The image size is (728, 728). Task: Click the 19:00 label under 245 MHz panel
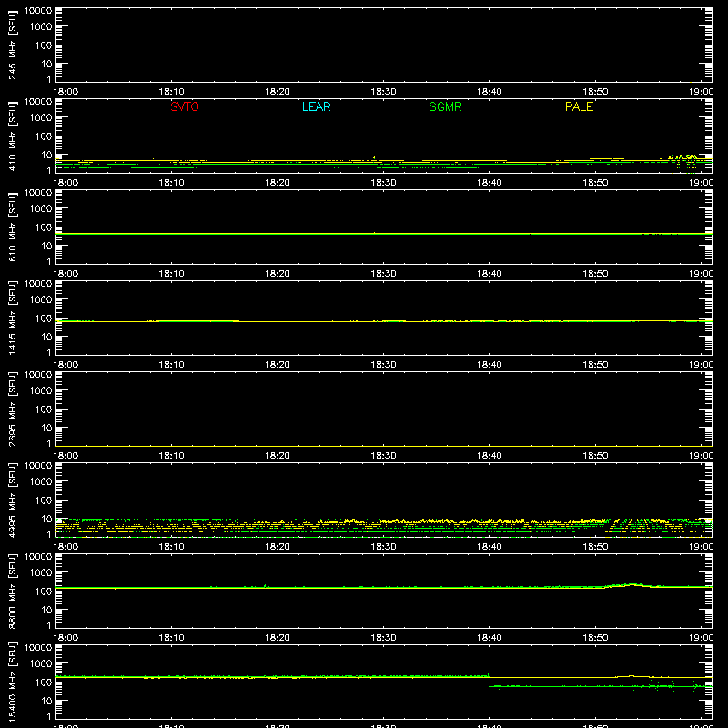point(701,92)
